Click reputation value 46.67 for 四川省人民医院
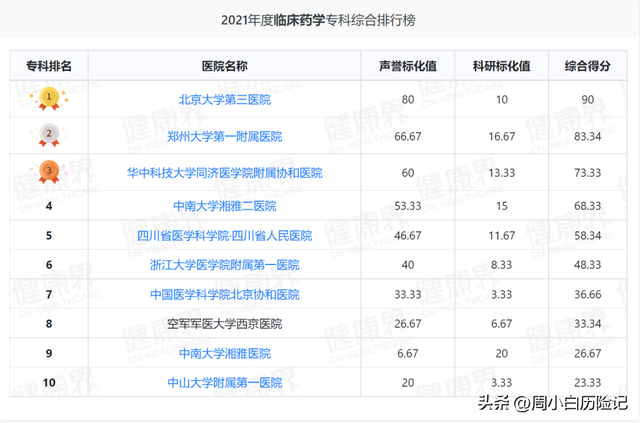Screen dimensions: 640x423 (408, 236)
